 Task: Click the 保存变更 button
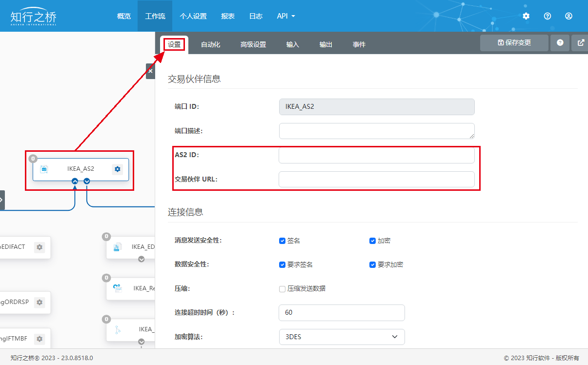(514, 43)
